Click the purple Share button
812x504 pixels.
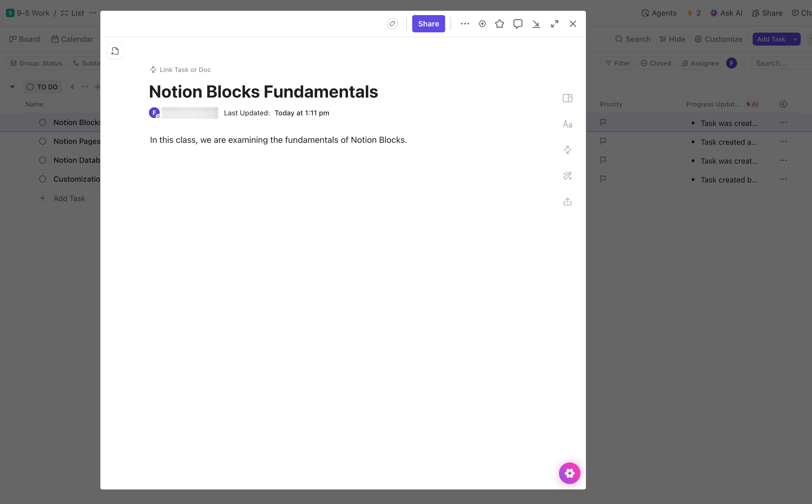[428, 24]
